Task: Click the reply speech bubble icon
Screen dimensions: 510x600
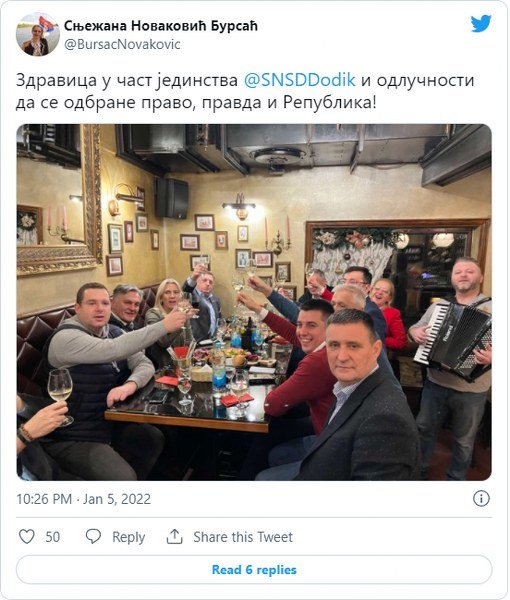Action: point(93,536)
